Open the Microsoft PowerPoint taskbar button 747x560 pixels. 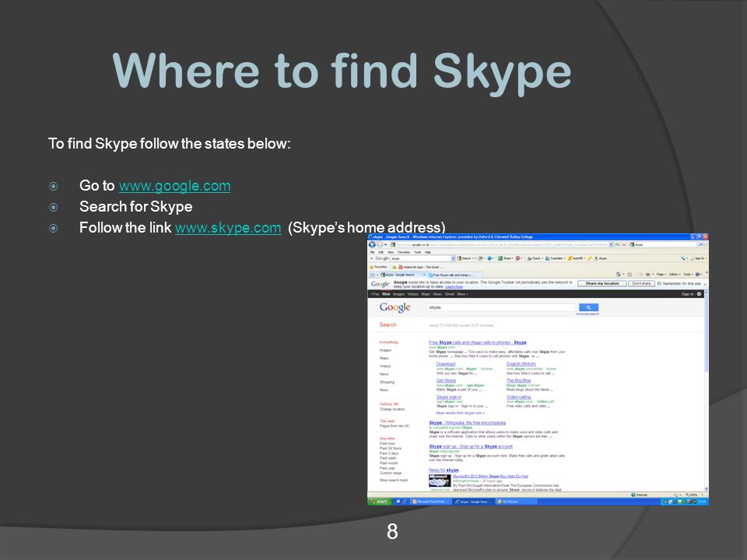430,502
